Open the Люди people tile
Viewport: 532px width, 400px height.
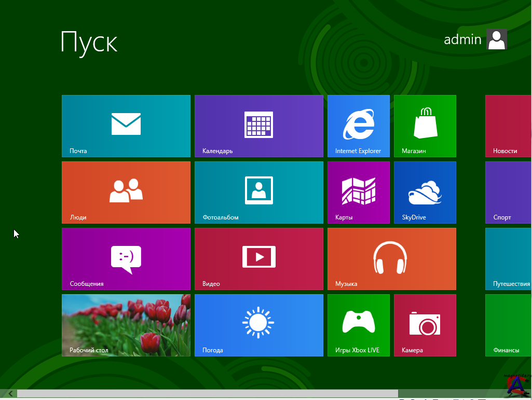click(126, 192)
